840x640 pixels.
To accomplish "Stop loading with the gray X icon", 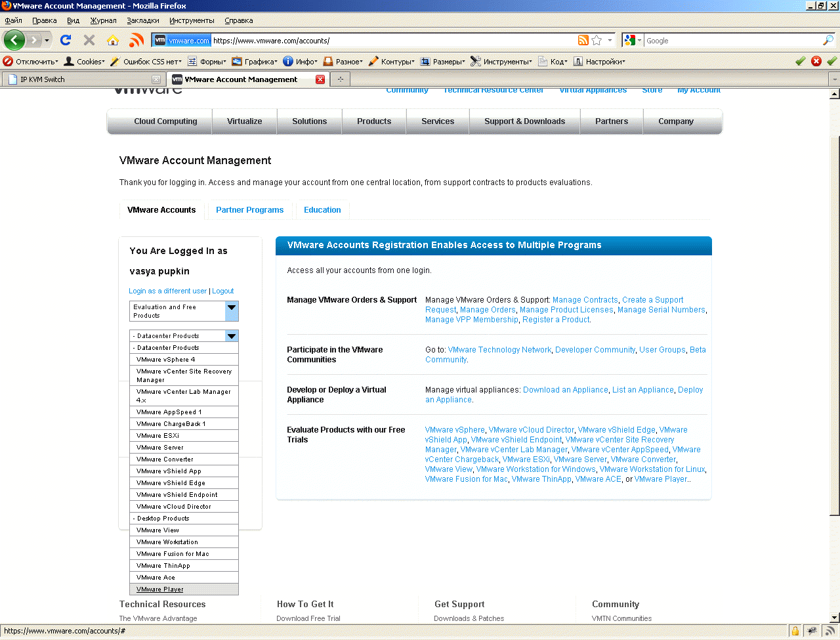I will click(89, 40).
